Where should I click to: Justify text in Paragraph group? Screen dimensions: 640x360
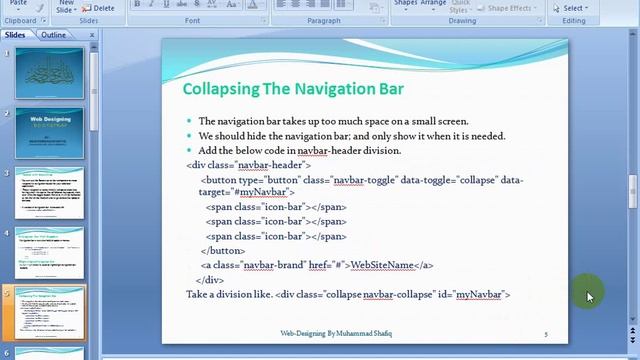325,4
